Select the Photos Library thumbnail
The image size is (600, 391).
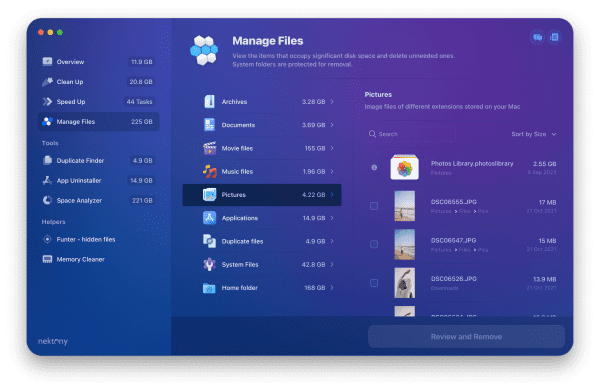pos(404,167)
